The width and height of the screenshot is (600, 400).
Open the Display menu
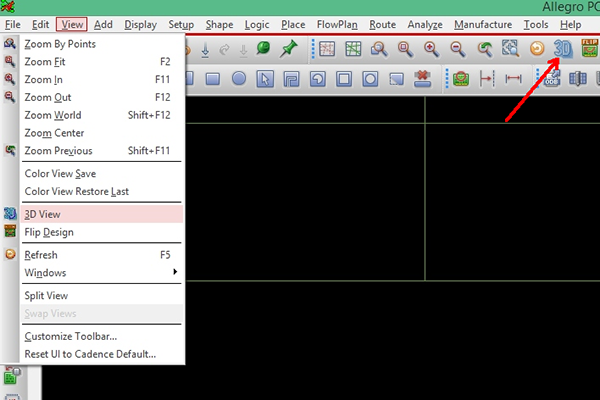[140, 24]
